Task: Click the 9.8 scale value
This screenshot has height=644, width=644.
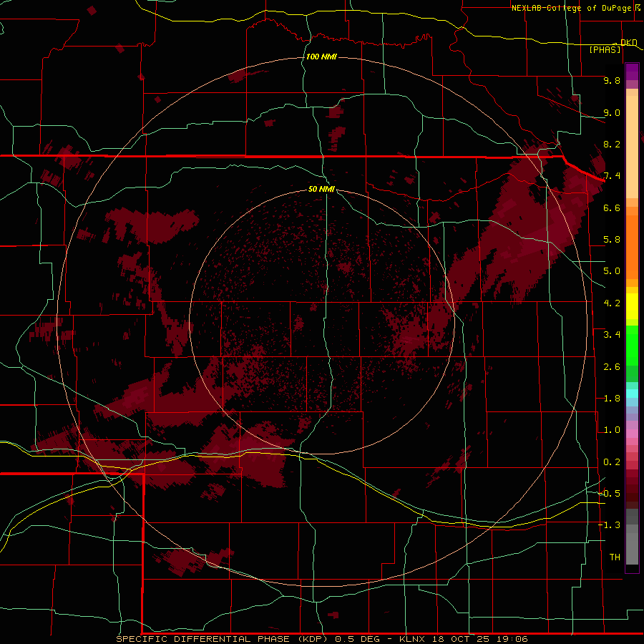Action: point(612,80)
